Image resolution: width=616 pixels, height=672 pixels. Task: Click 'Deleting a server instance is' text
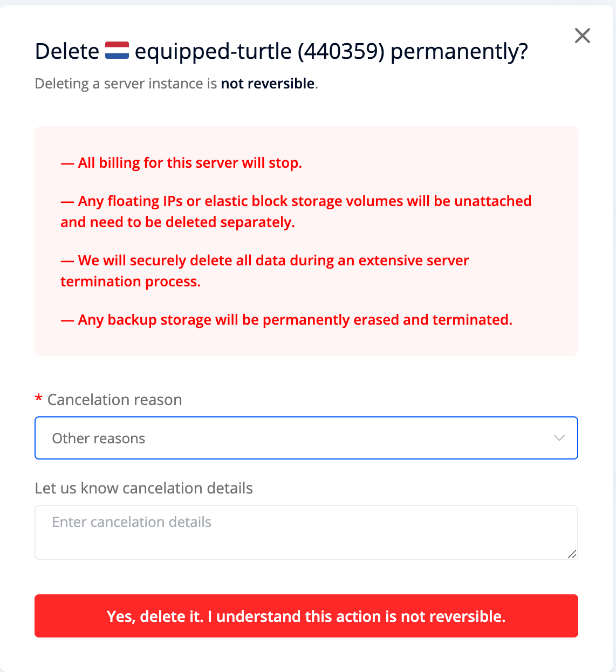(126, 84)
